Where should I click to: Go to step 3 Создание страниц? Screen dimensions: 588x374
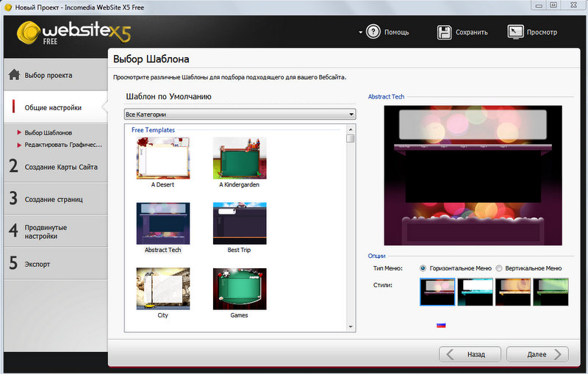[x=56, y=198]
